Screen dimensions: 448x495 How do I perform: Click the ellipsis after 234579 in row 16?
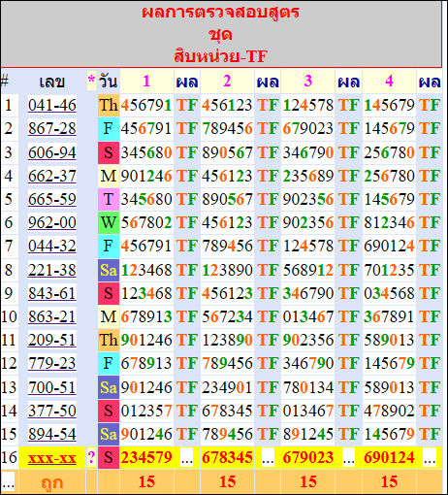(187, 457)
